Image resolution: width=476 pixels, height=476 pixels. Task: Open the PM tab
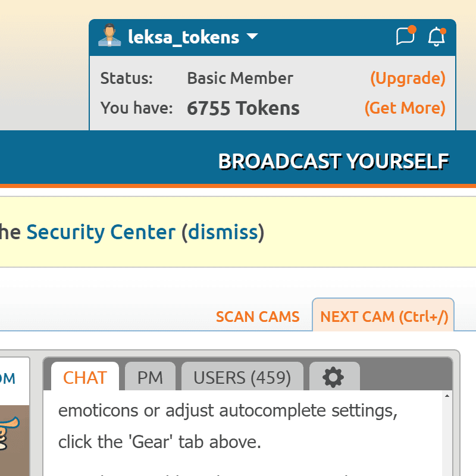(x=150, y=378)
